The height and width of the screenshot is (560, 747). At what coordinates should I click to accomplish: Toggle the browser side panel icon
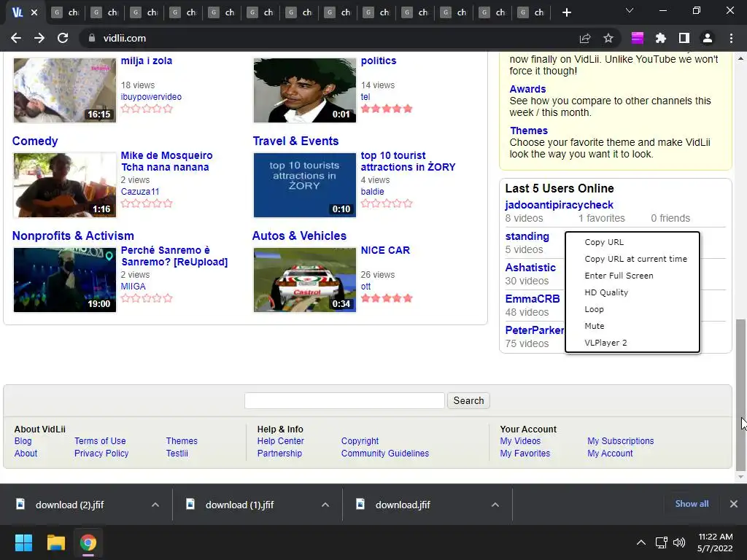click(x=684, y=38)
